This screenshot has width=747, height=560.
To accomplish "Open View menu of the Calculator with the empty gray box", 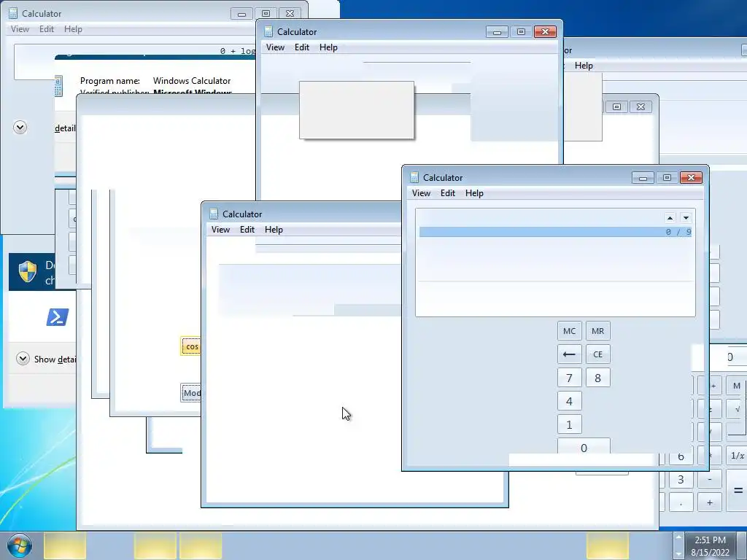I will tap(275, 47).
